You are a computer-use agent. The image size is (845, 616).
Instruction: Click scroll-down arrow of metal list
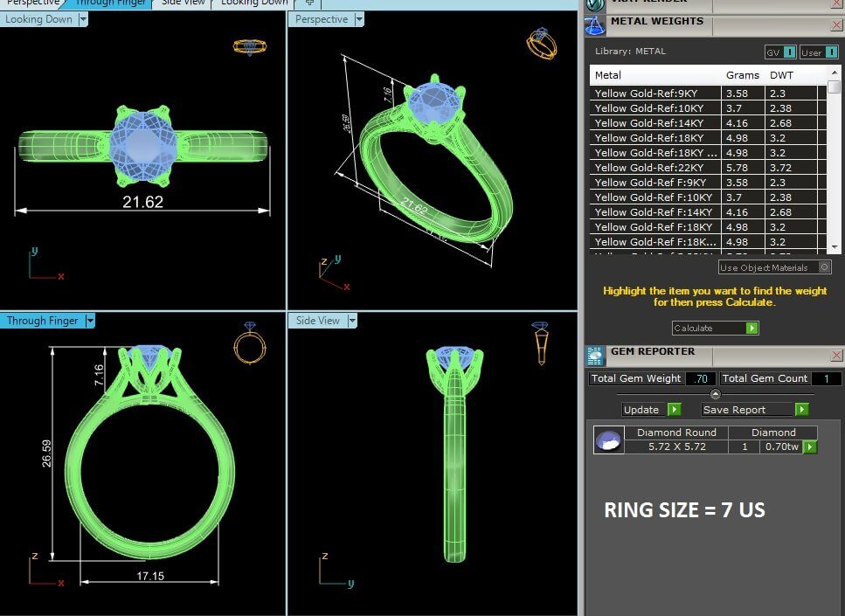[x=835, y=246]
